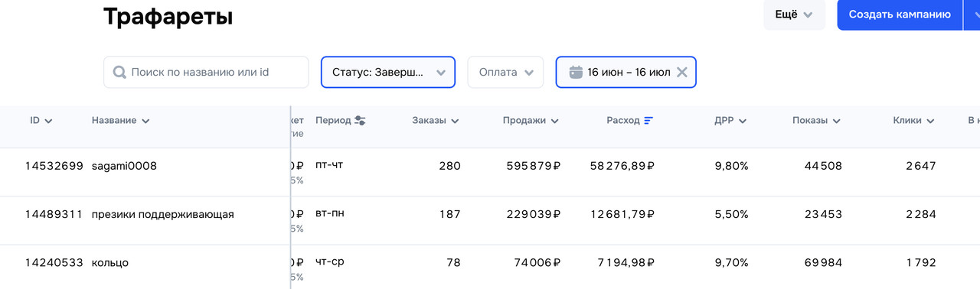Viewport: 980px width, 289px height.
Task: Click the Создать кампанию button
Action: 899,15
